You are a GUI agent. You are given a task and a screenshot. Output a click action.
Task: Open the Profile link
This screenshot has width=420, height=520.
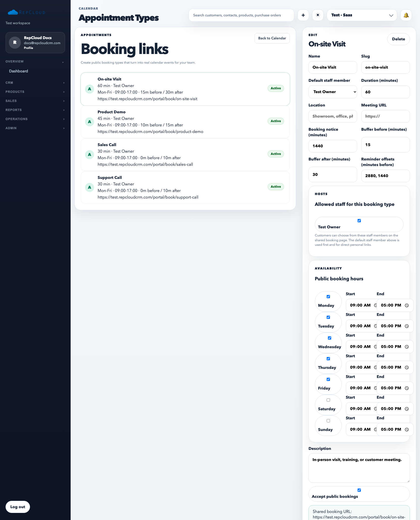(x=29, y=48)
